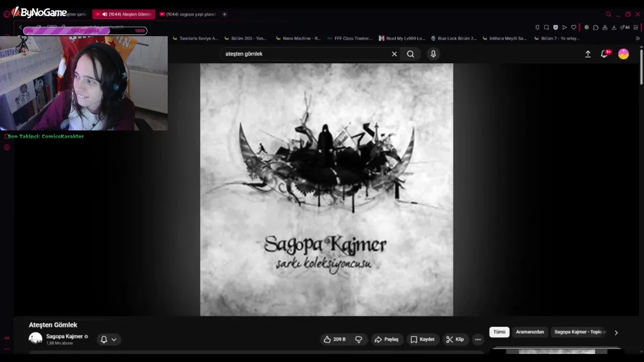The height and width of the screenshot is (362, 644).
Task: Click the Ateşten Gömlek video title
Action: click(x=53, y=325)
